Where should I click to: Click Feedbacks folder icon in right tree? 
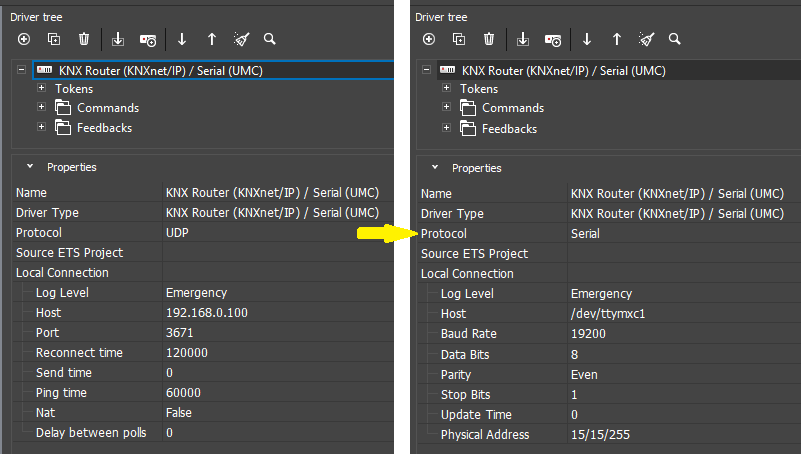pyautogui.click(x=468, y=128)
